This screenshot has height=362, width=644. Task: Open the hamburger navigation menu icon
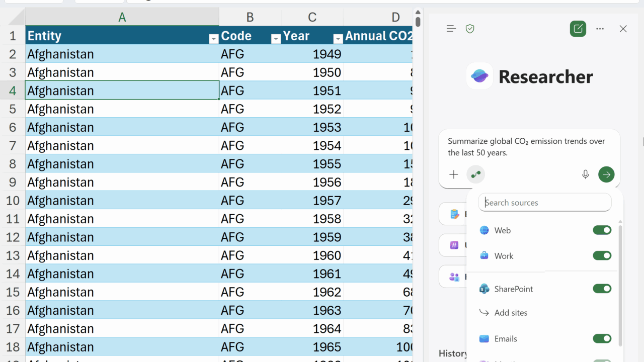[x=451, y=29]
